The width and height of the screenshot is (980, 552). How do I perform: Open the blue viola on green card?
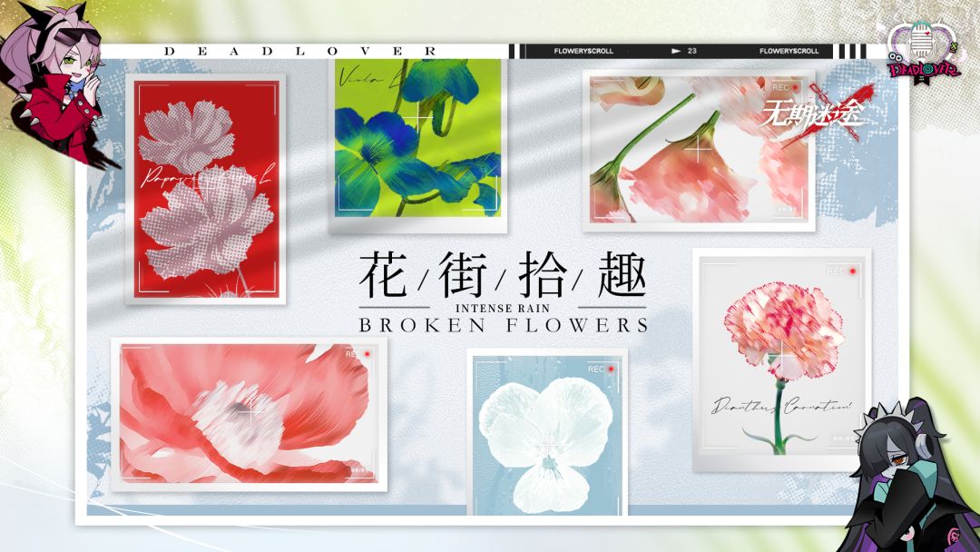[417, 145]
